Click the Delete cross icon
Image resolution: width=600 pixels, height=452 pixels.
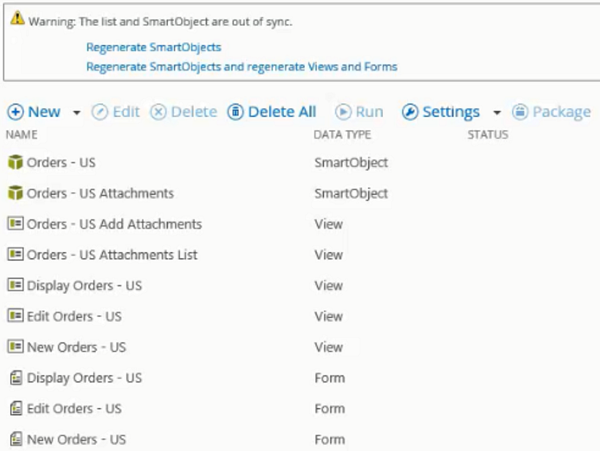[158, 112]
